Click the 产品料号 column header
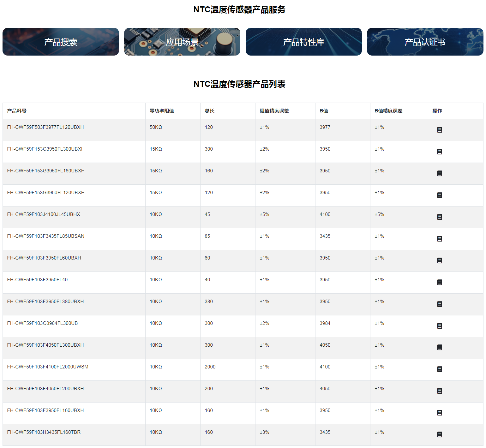The width and height of the screenshot is (486, 448). click(17, 111)
